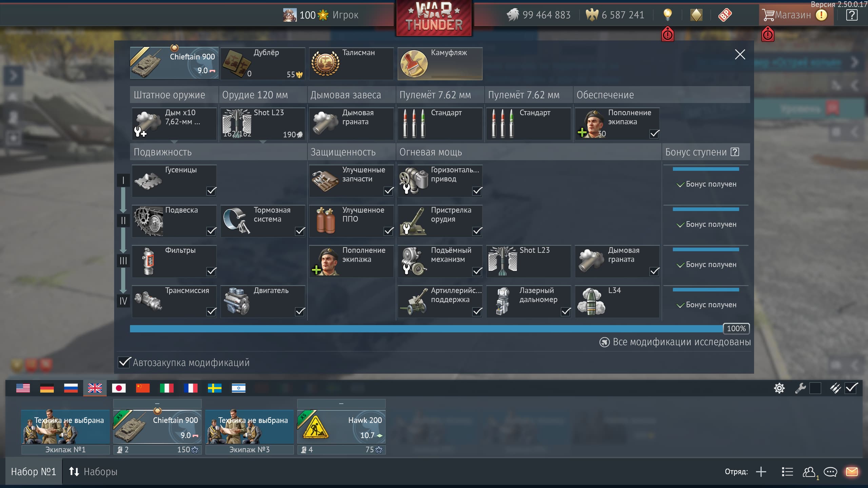Viewport: 868px width, 488px height.
Task: Toggle the Гусеницы tracks modification checkbox
Action: [x=211, y=191]
